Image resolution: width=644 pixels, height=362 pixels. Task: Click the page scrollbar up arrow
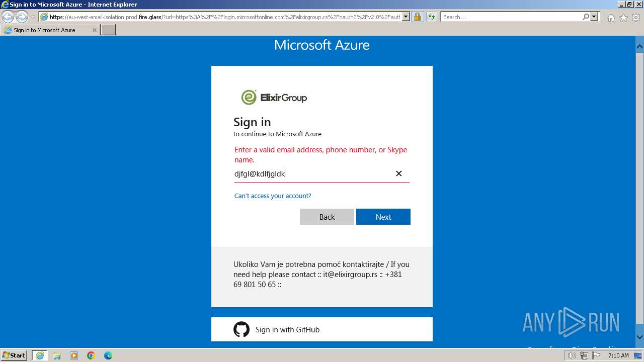(x=639, y=46)
